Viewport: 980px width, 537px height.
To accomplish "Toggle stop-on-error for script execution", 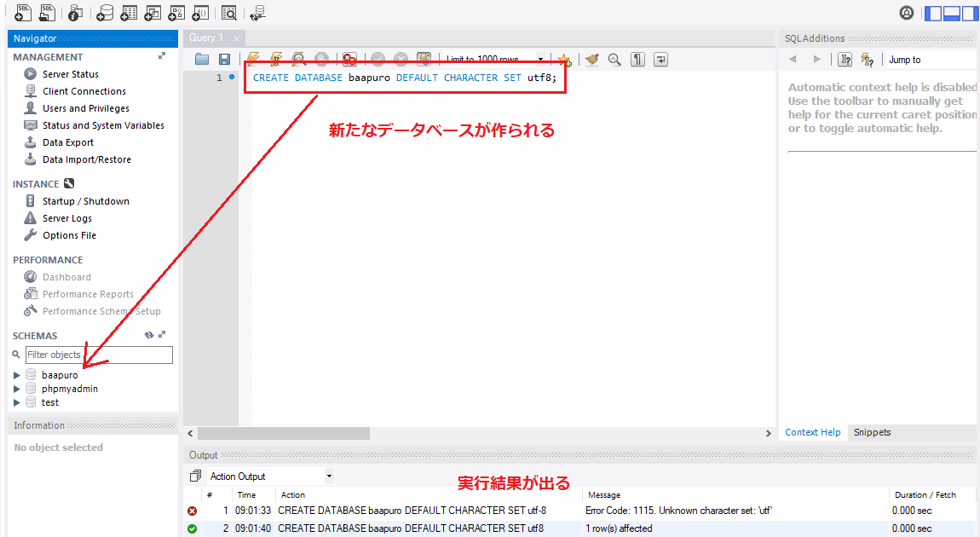I will click(349, 60).
